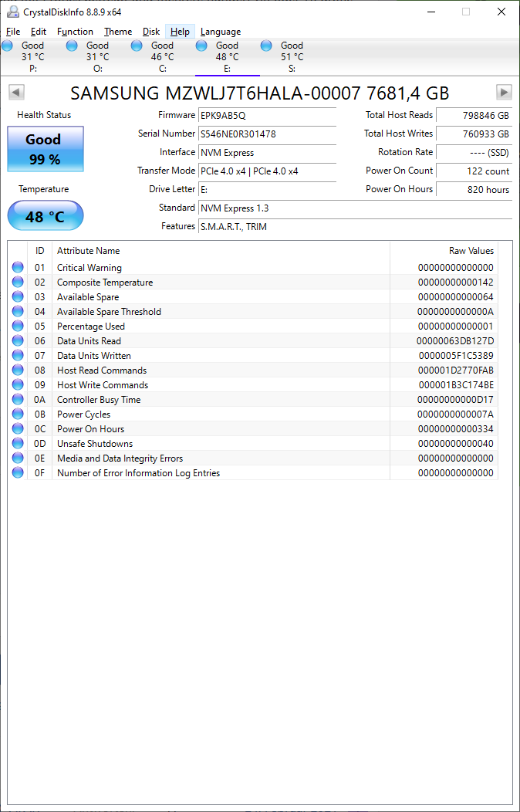Click the status orb for Critical Warning
Screen dimensions: 520x812
pyautogui.click(x=18, y=267)
